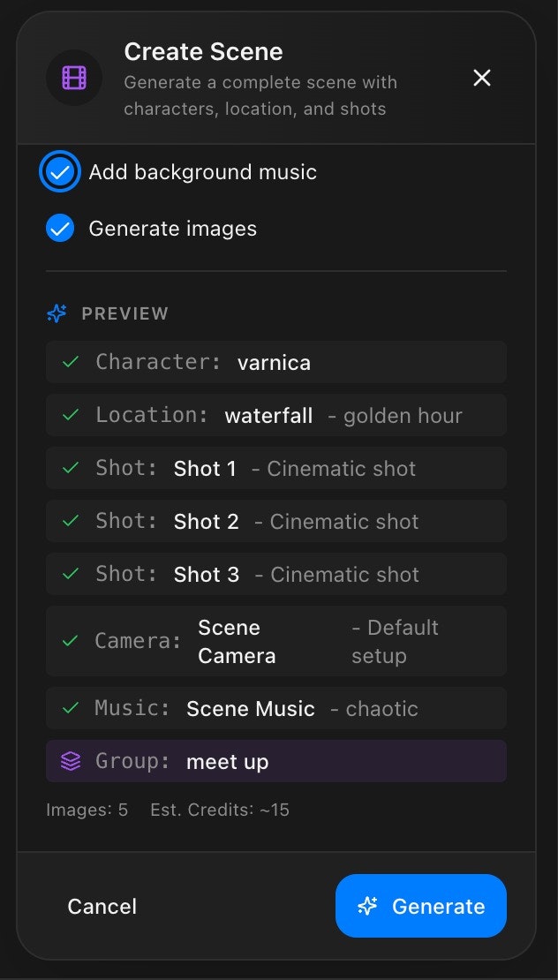
Task: Click the sparkle icon inside Generate button
Action: point(367,906)
